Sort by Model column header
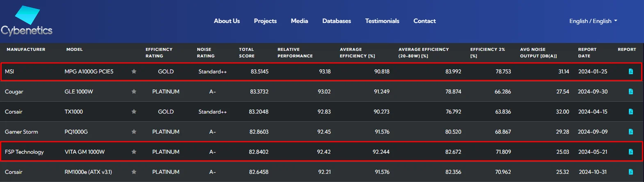The width and height of the screenshot is (644, 182). pos(75,49)
